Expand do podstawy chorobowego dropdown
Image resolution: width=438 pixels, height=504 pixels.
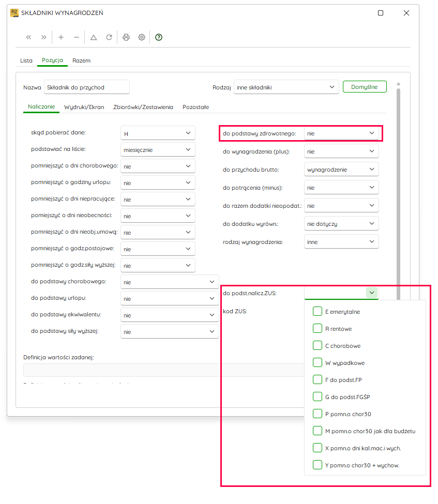point(170,282)
